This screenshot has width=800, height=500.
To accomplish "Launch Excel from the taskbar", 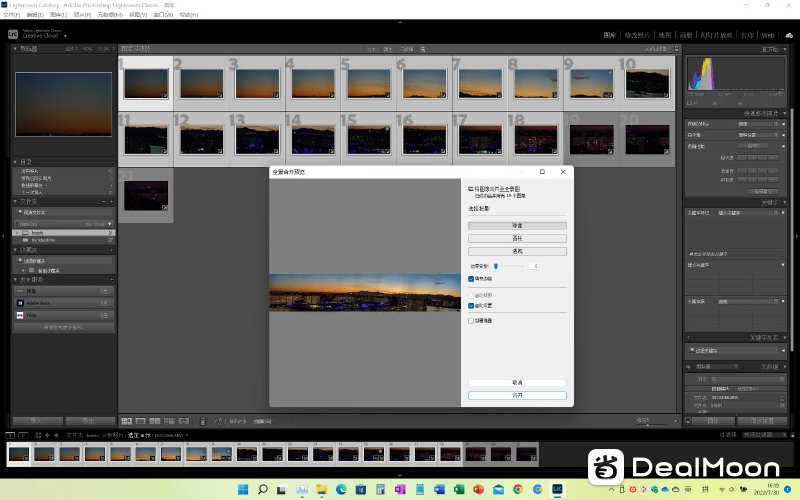I will coord(459,489).
